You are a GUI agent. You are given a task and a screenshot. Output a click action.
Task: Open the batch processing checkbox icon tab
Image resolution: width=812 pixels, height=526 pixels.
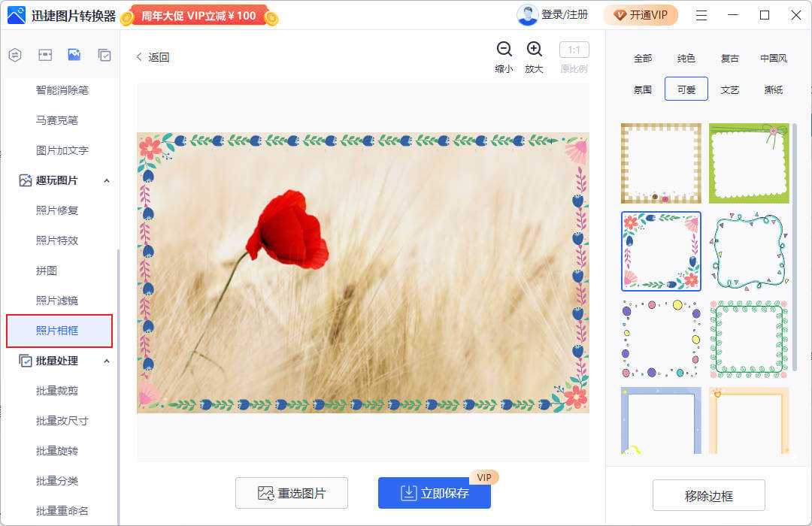tap(105, 55)
